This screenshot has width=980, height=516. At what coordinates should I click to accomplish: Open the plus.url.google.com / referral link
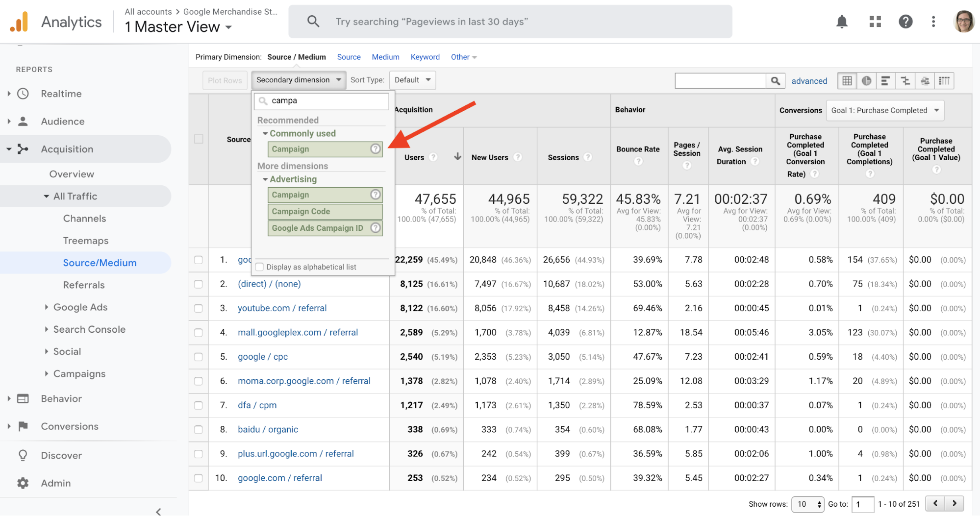click(296, 454)
